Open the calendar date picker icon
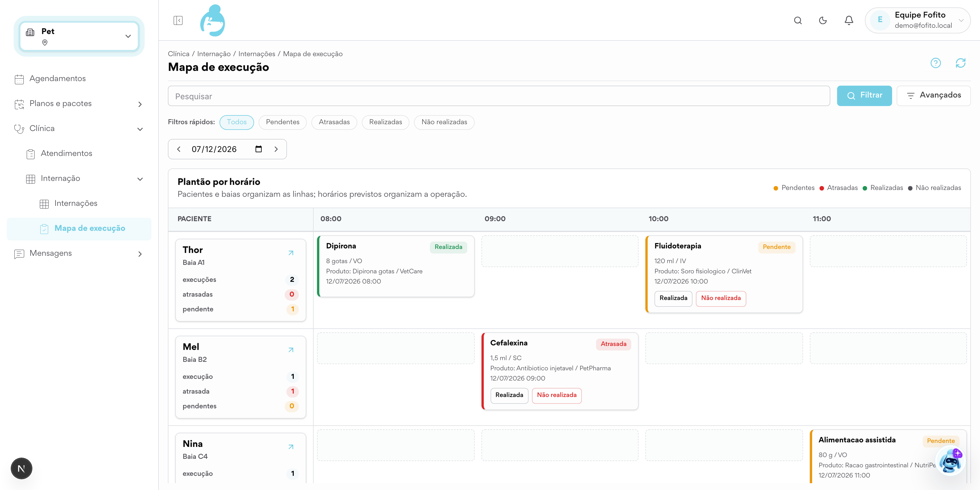 (259, 149)
